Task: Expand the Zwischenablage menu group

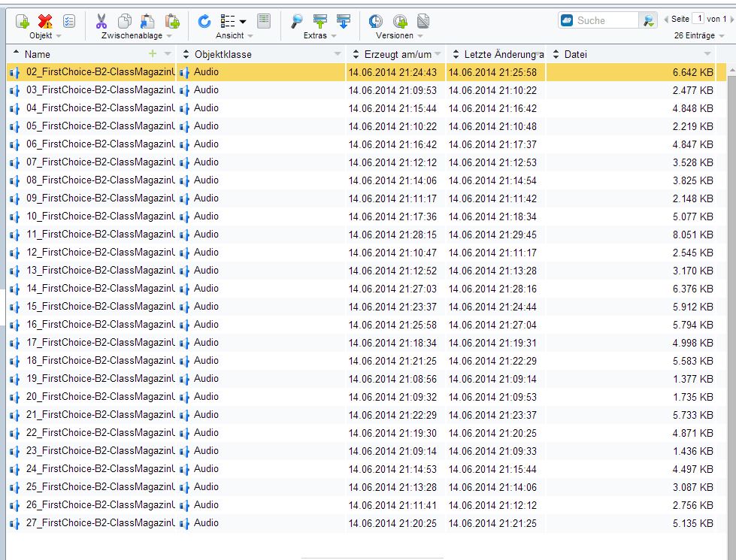Action: pos(169,35)
